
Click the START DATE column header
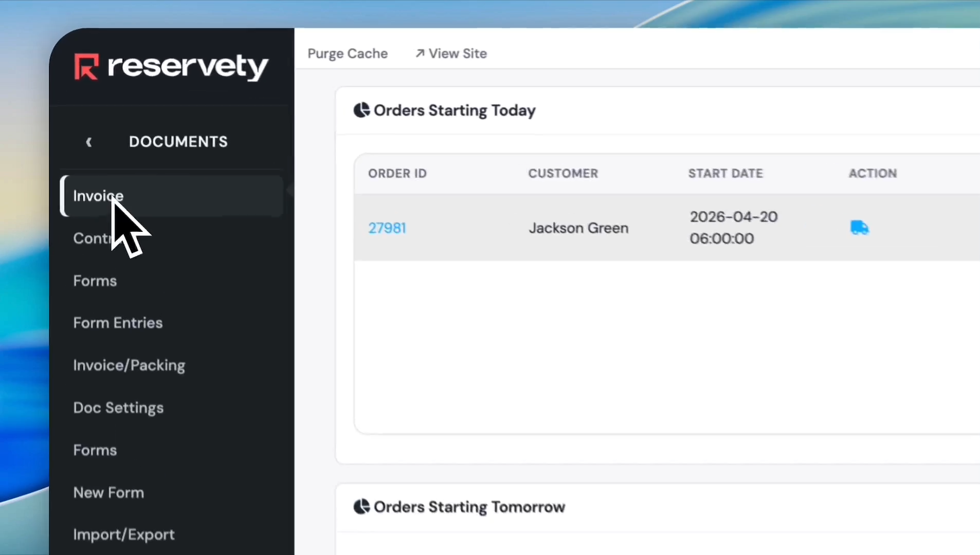pos(725,173)
